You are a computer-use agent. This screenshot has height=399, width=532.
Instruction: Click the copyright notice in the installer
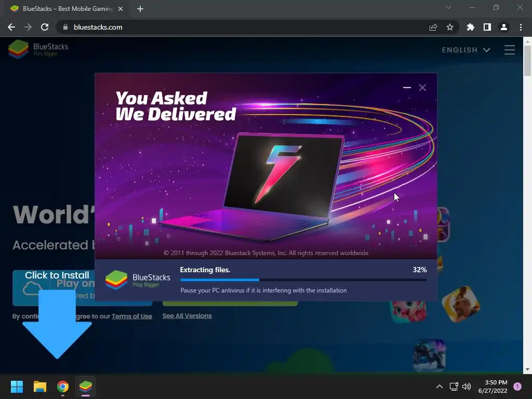[265, 253]
